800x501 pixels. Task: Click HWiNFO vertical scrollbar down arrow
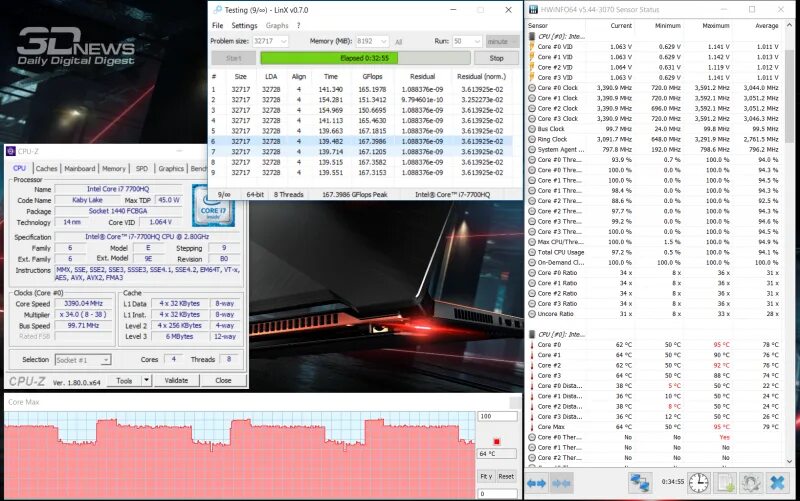pos(790,462)
